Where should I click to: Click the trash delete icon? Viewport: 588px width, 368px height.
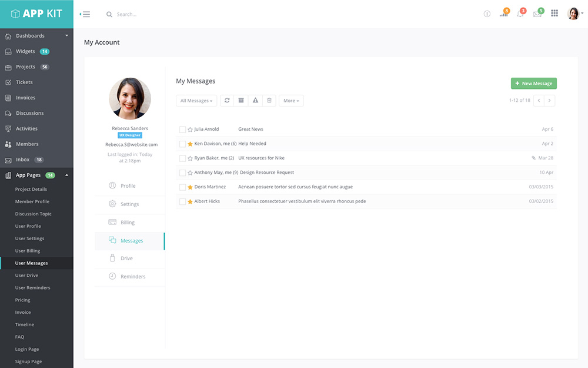click(x=269, y=101)
